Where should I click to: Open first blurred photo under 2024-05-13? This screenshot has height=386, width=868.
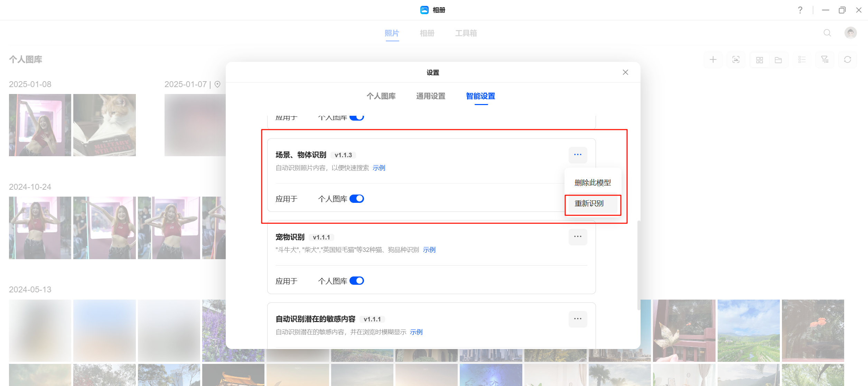point(40,331)
